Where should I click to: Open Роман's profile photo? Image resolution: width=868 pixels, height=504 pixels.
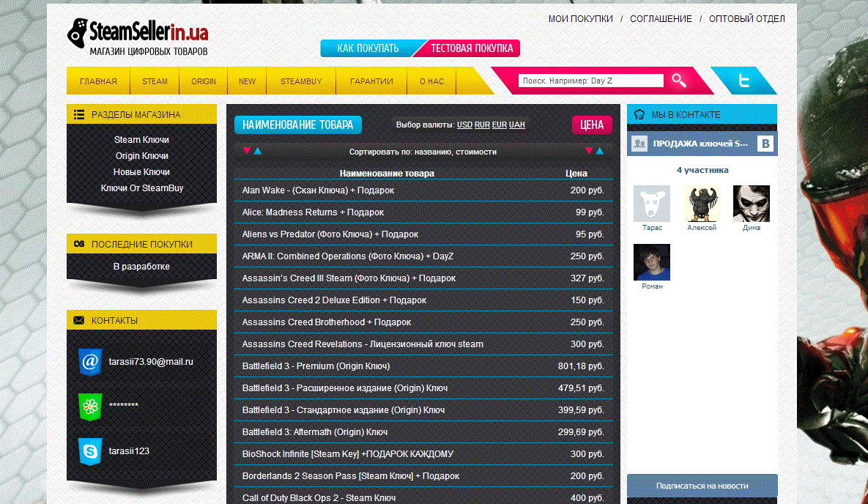pos(652,262)
